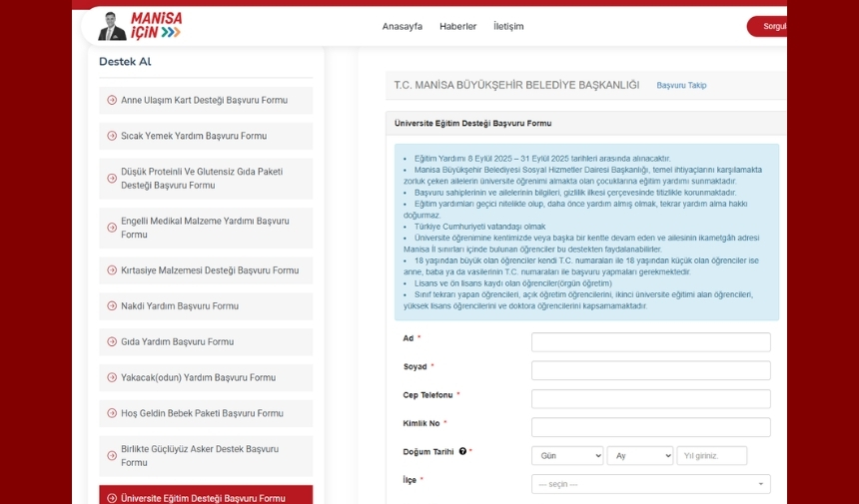Click the Kimlik No input field
The width and height of the screenshot is (859, 504).
[651, 427]
